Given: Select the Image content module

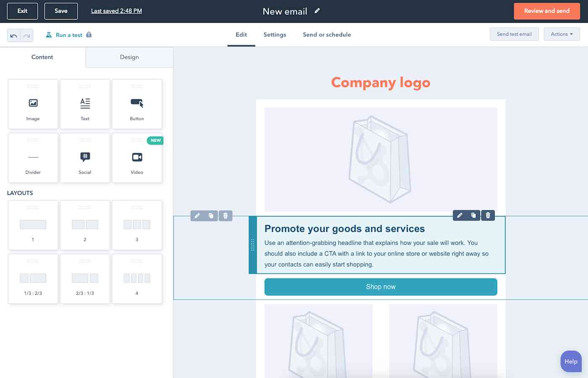Looking at the screenshot, I should [33, 104].
